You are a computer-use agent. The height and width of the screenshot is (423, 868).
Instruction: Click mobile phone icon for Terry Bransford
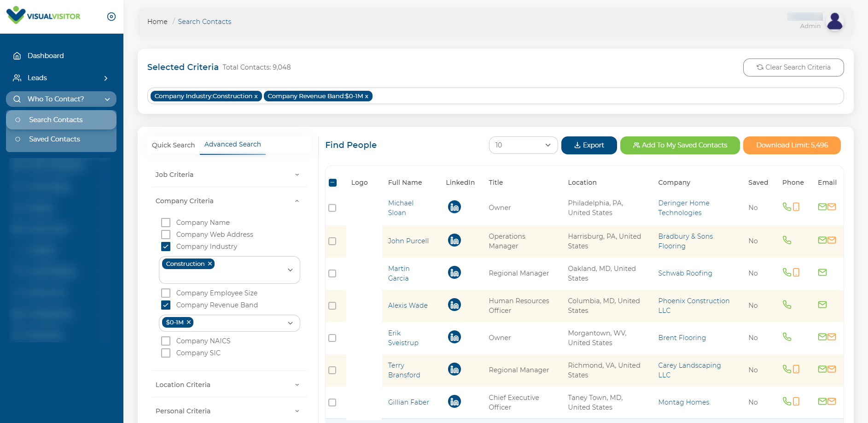[796, 369]
